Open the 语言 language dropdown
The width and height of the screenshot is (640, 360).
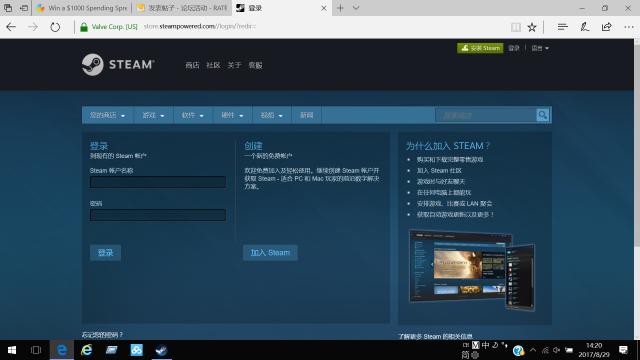coord(540,48)
